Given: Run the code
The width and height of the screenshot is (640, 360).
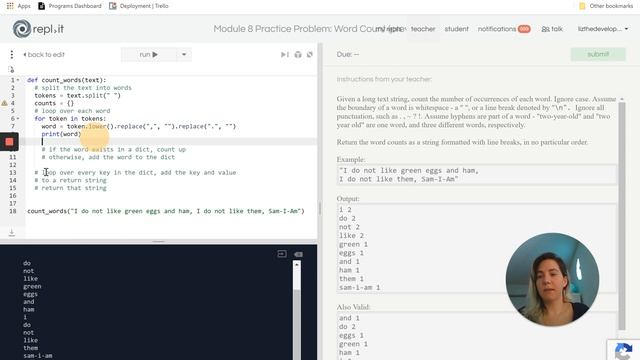Looking at the screenshot, I should click(149, 54).
